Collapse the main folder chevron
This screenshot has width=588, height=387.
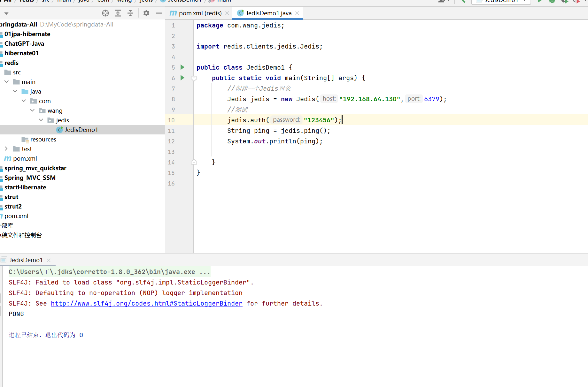[x=6, y=82]
